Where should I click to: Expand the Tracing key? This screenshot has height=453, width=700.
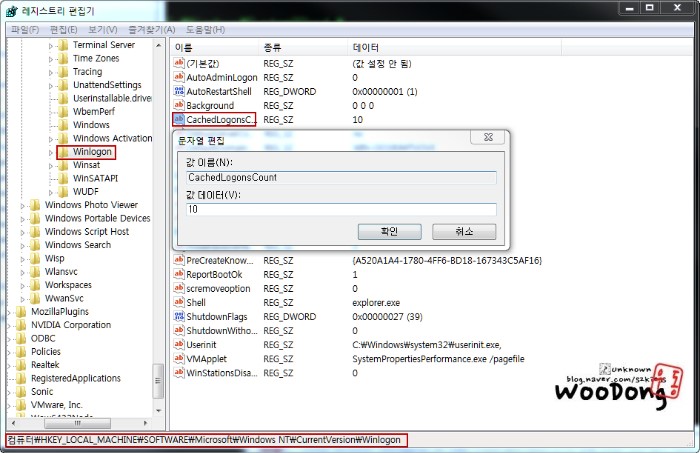[50, 72]
